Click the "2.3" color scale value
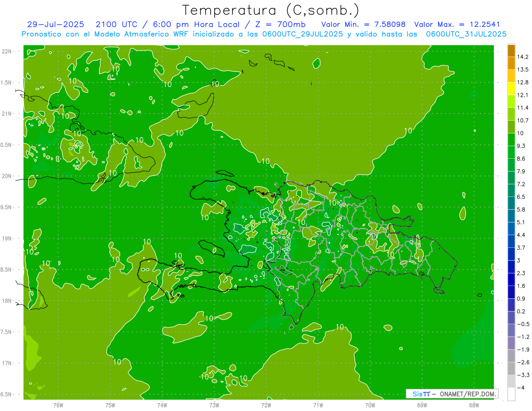 [521, 273]
